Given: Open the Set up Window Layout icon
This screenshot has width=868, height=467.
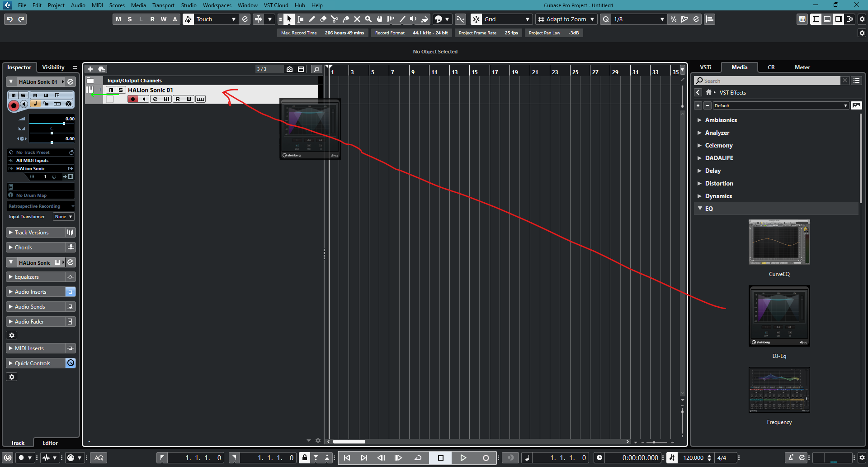Looking at the screenshot, I should tap(850, 19).
